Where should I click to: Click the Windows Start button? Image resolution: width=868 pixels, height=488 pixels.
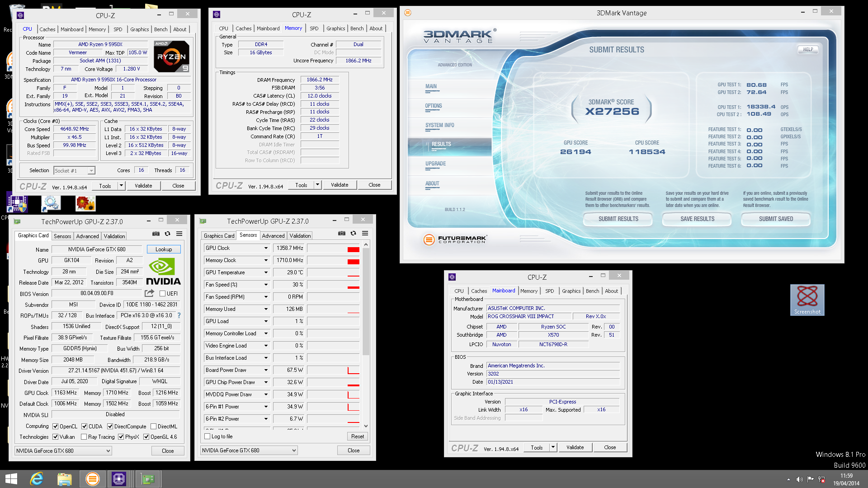11,479
